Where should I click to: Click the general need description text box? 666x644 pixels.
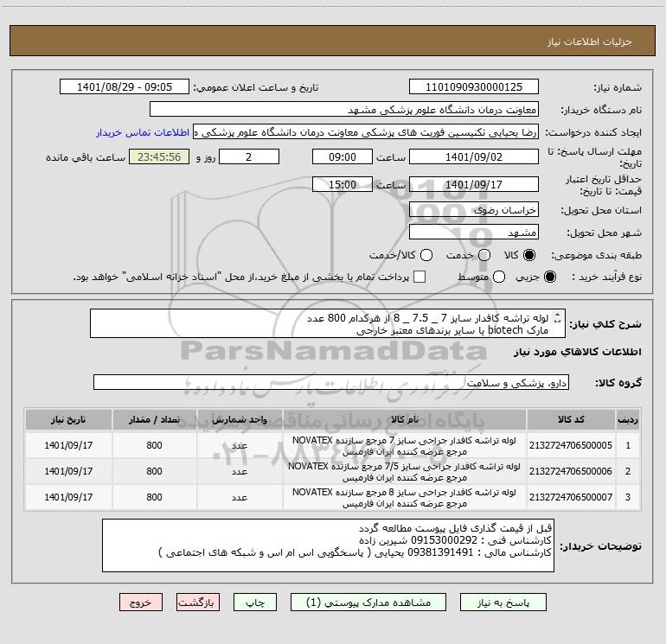click(328, 323)
